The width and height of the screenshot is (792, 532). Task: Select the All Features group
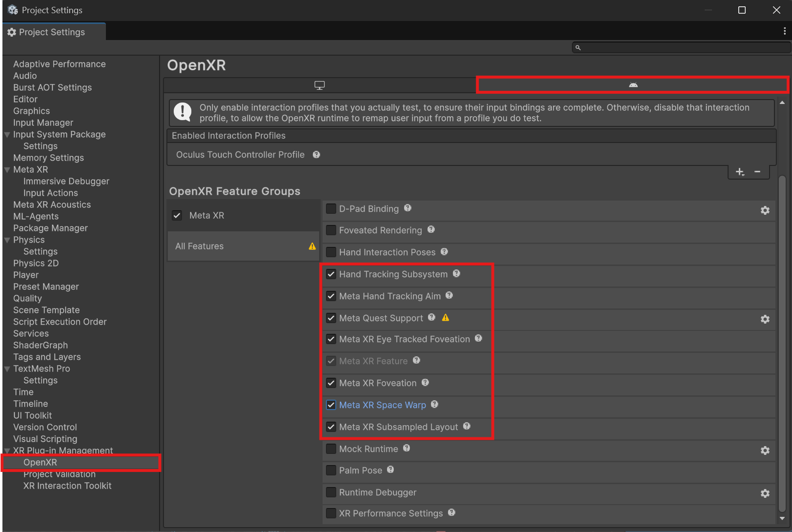pos(243,246)
